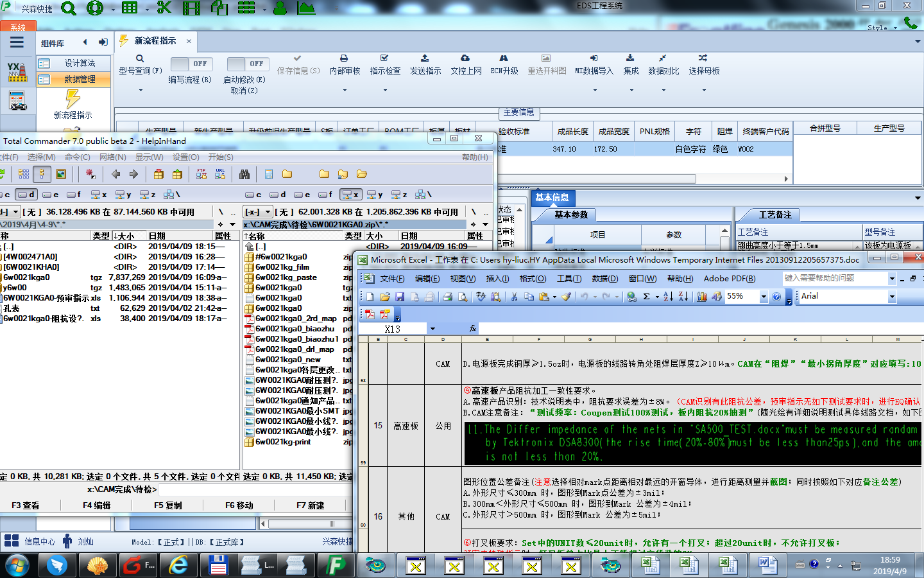The height and width of the screenshot is (578, 924).
Task: Open the Excel zoom 55% dropdown
Action: 764,297
